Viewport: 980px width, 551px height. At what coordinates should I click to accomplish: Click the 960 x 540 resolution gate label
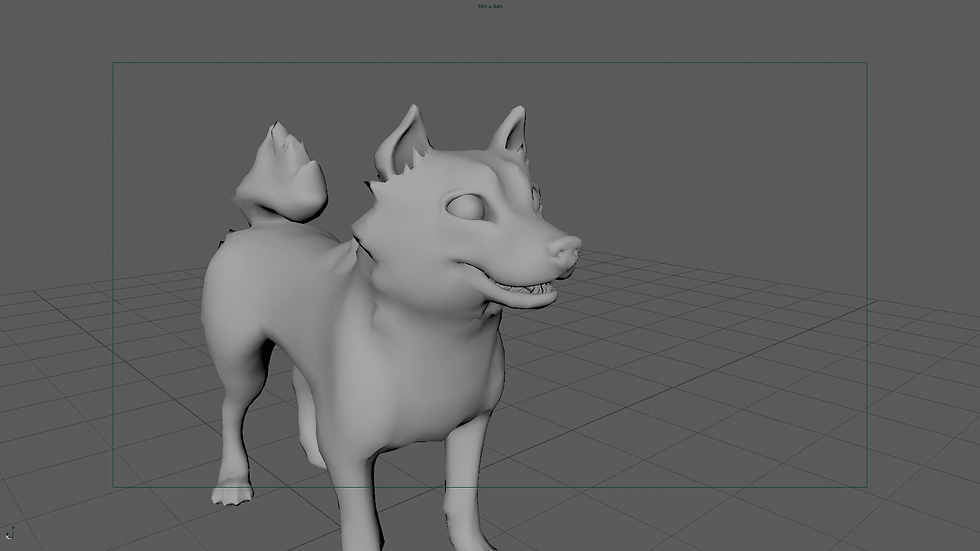point(489,6)
